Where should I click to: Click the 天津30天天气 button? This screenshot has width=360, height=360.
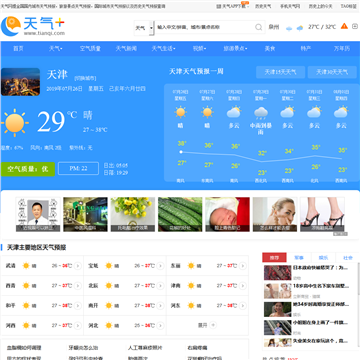click(332, 72)
